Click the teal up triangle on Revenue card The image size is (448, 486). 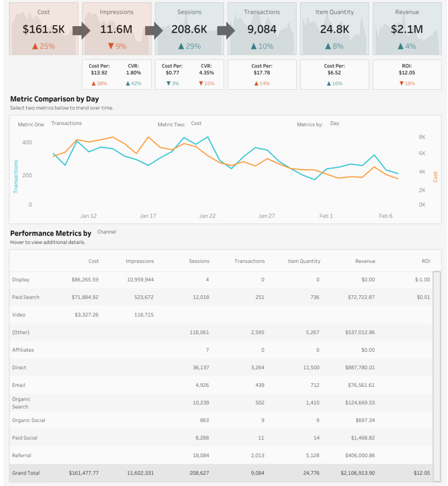click(400, 47)
